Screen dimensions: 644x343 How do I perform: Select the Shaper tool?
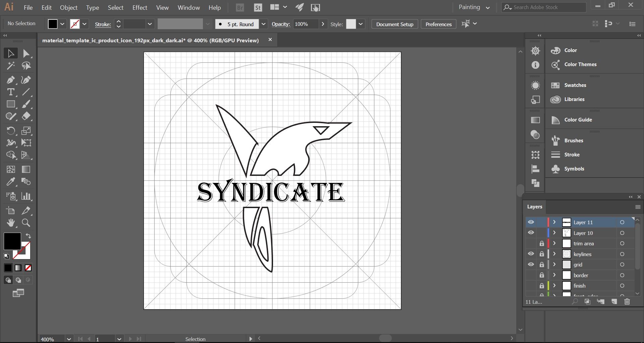pyautogui.click(x=11, y=116)
